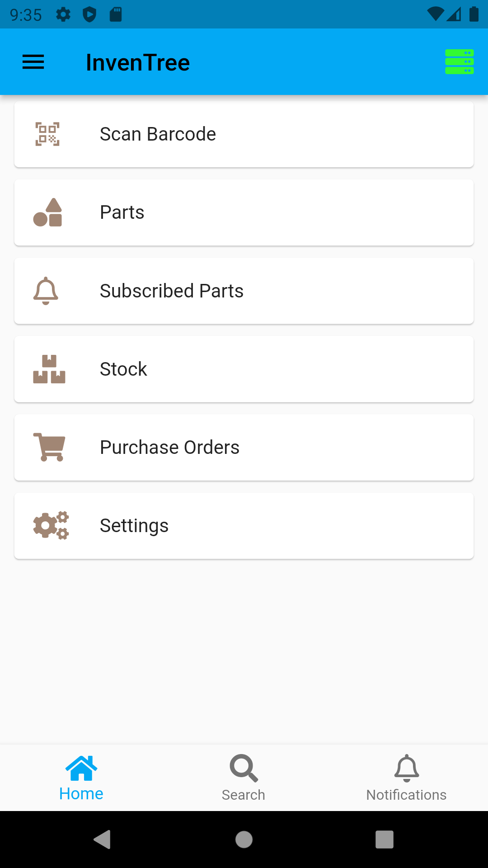Open the Settings card
Viewport: 488px width, 868px height.
[x=244, y=526]
